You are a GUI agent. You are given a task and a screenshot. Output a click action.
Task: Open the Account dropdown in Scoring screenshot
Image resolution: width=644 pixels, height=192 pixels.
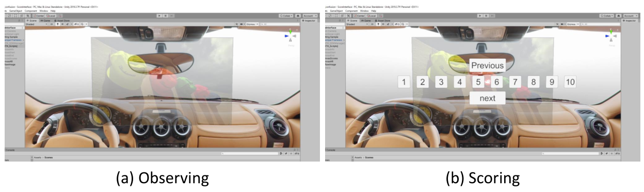coord(631,15)
